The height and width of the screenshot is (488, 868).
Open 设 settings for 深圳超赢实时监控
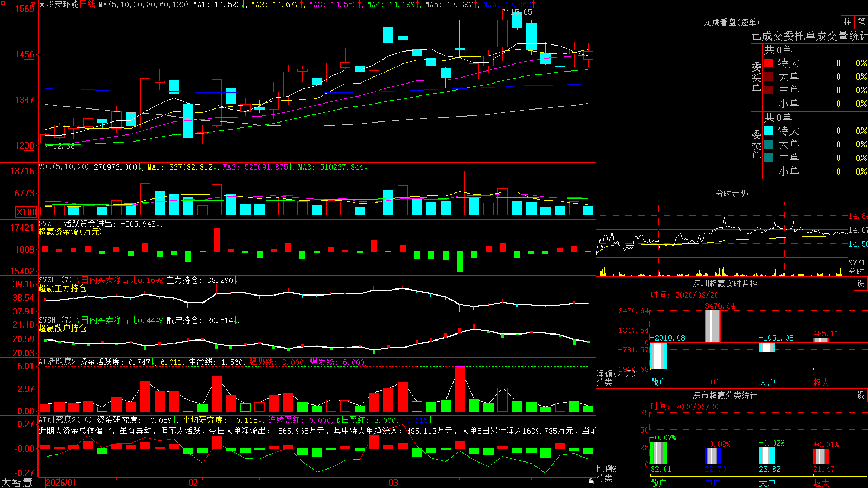861,284
